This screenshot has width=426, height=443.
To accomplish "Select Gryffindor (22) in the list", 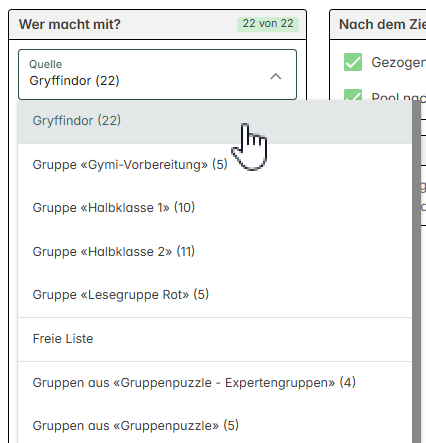I will 215,122.
